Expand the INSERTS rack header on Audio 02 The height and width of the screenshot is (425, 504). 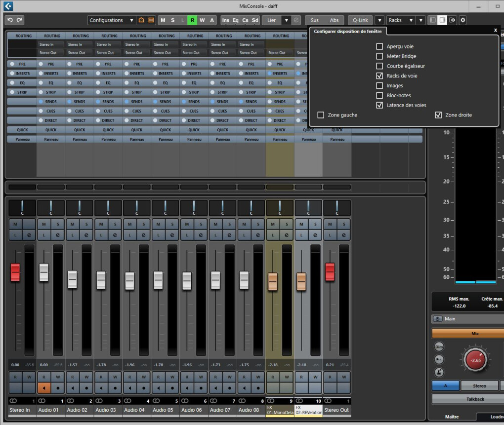point(80,74)
